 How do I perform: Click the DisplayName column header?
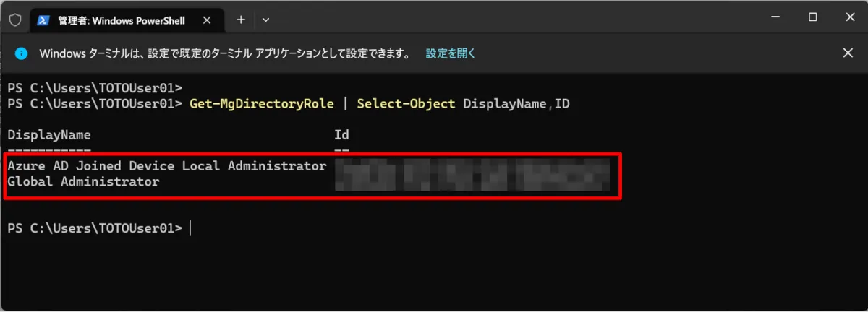point(49,135)
